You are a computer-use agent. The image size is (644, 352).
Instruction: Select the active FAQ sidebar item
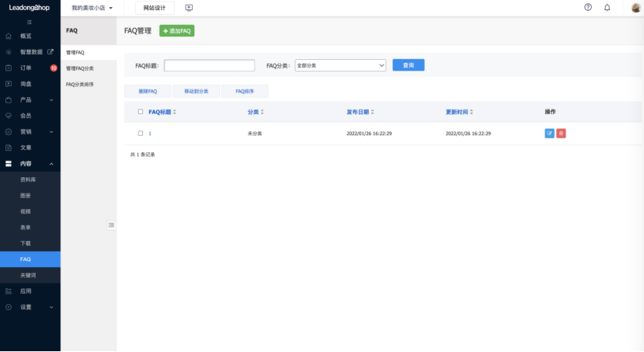[30, 260]
